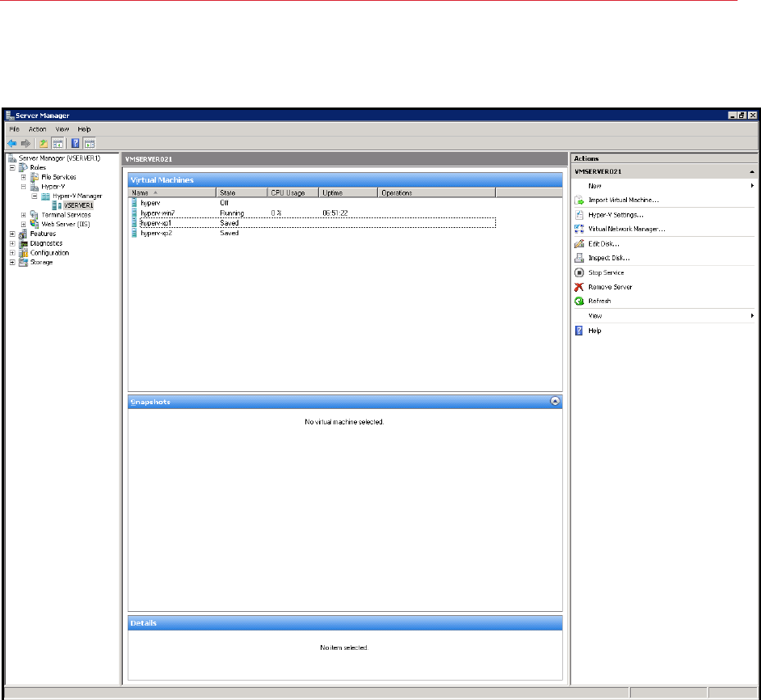Click the Storage tree icon
The image size is (761, 700).
23,263
